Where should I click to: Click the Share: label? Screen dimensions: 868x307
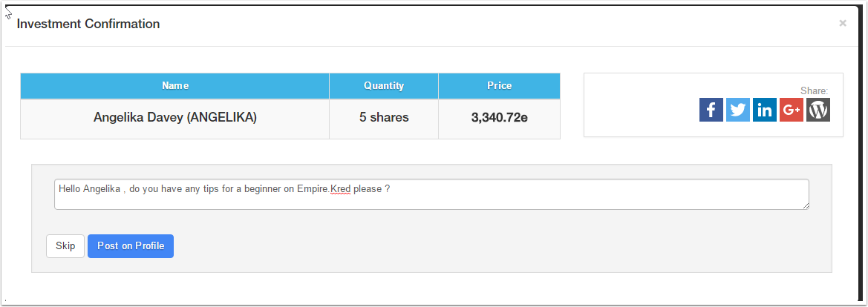click(814, 90)
